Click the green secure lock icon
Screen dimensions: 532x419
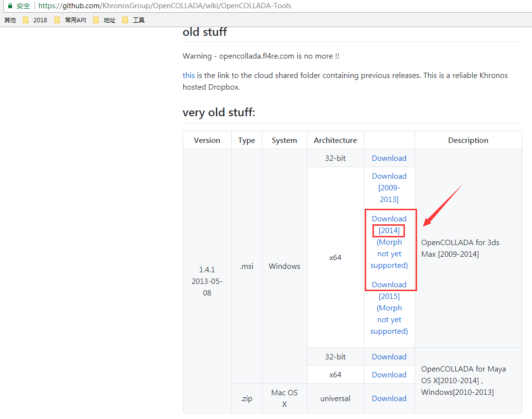pos(10,6)
